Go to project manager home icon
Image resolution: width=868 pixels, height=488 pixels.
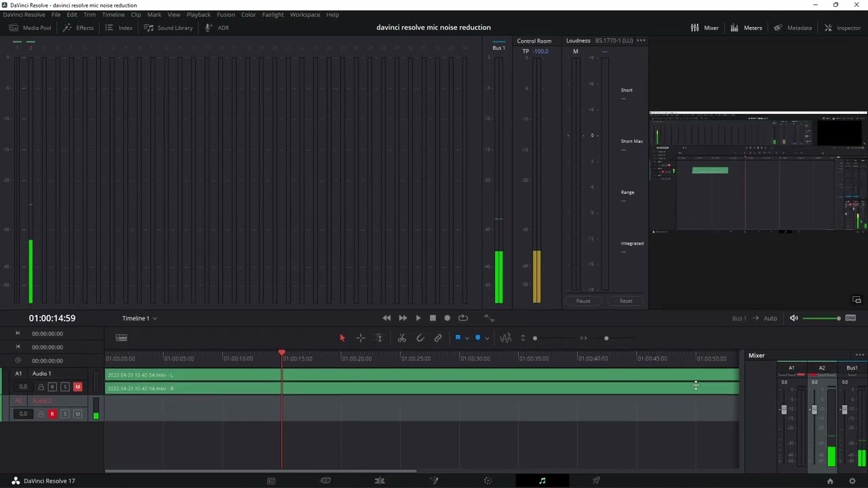[x=830, y=481]
